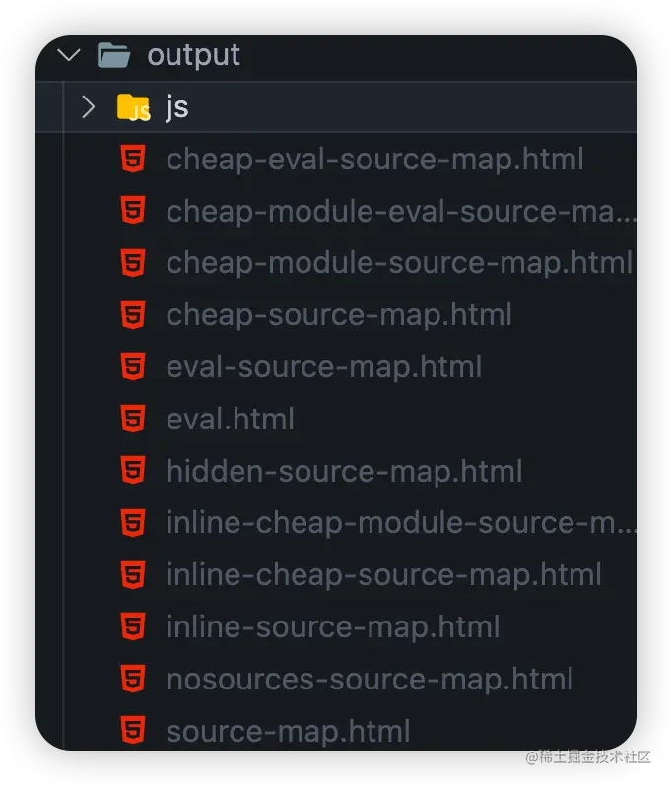
Task: Open file nosources-source-map.html
Action: [370, 681]
